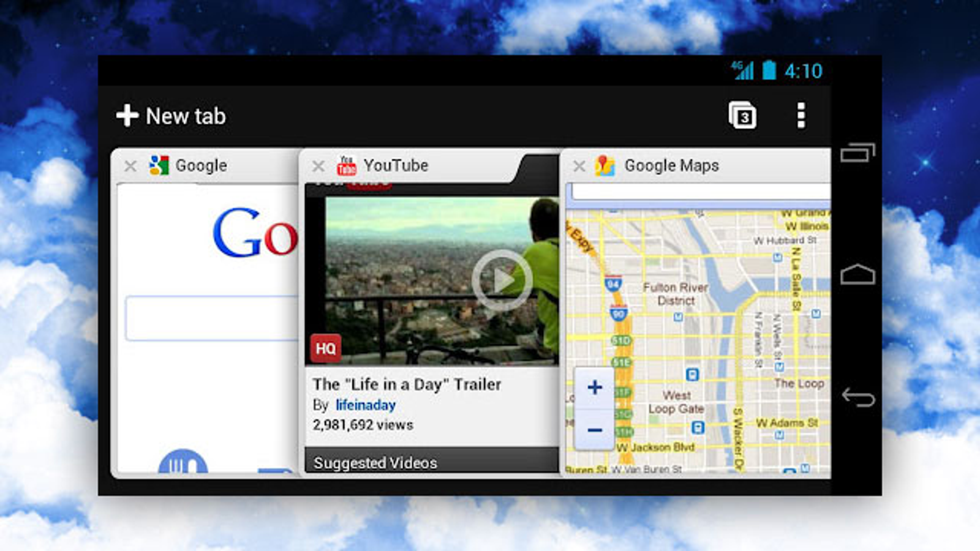This screenshot has width=980, height=551.
Task: Click the 2,981,692 views text
Action: pyautogui.click(x=363, y=425)
